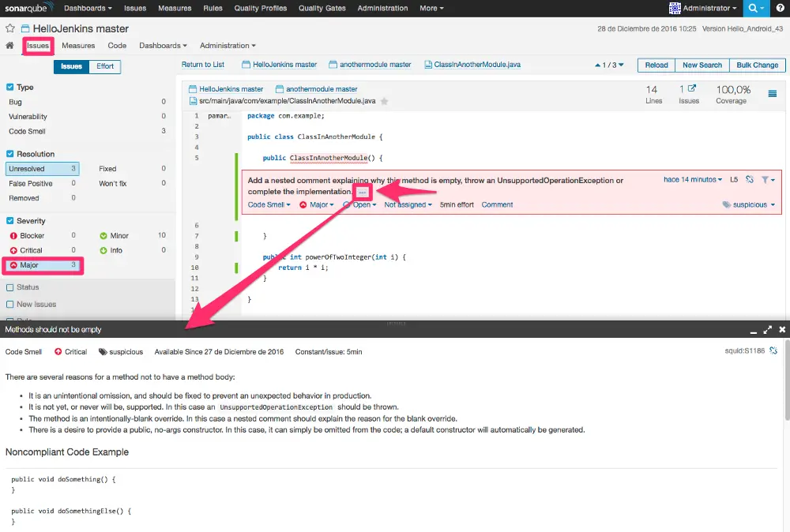Expand the Major severity dropdown on issue

317,205
